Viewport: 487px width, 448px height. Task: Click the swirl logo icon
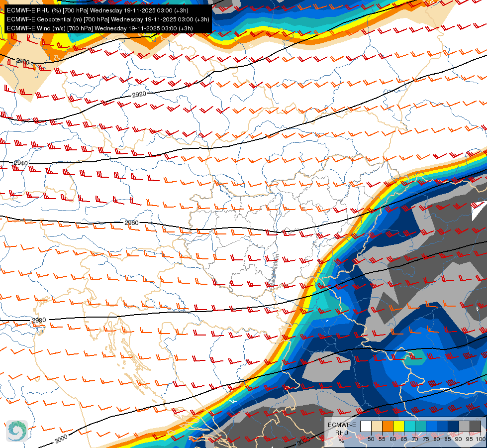point(17,431)
